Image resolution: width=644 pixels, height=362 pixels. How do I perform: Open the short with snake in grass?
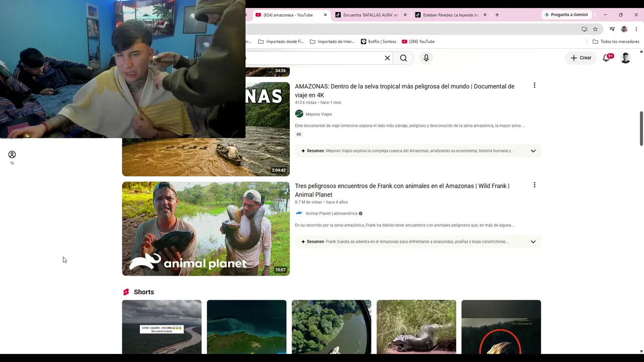(x=416, y=327)
